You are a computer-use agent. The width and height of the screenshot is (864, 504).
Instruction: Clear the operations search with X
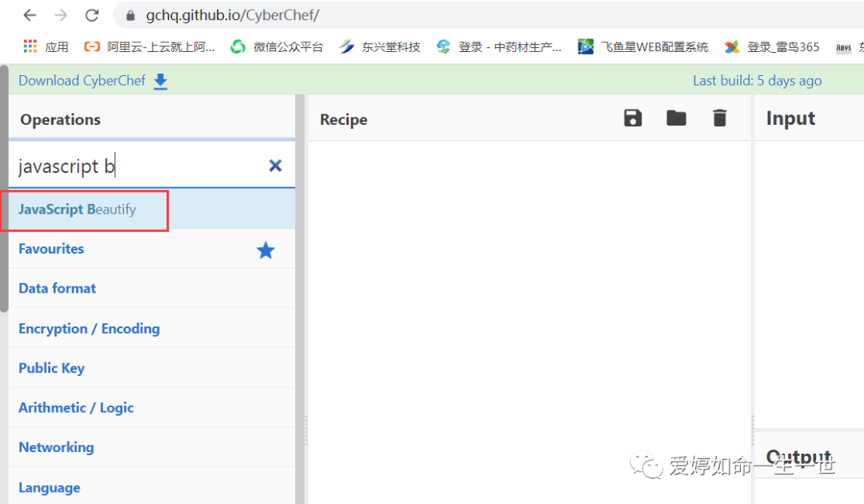(x=275, y=166)
